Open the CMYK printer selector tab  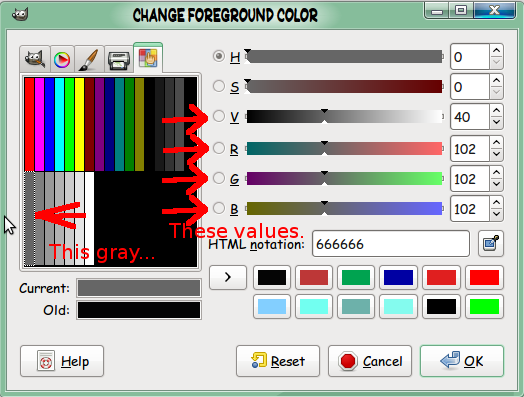click(x=119, y=60)
